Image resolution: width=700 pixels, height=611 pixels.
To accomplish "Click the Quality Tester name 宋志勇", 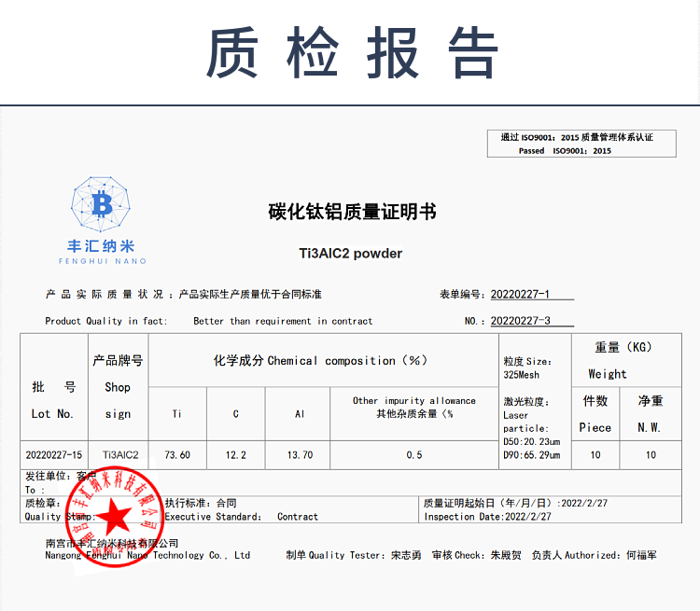I will pos(406,555).
